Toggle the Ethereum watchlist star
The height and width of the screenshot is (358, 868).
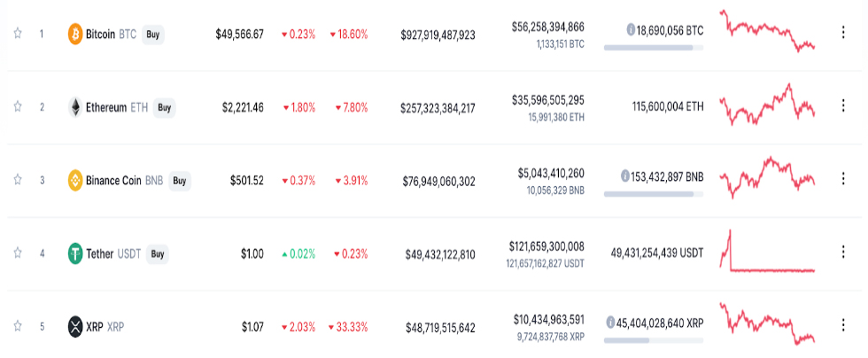click(x=17, y=108)
